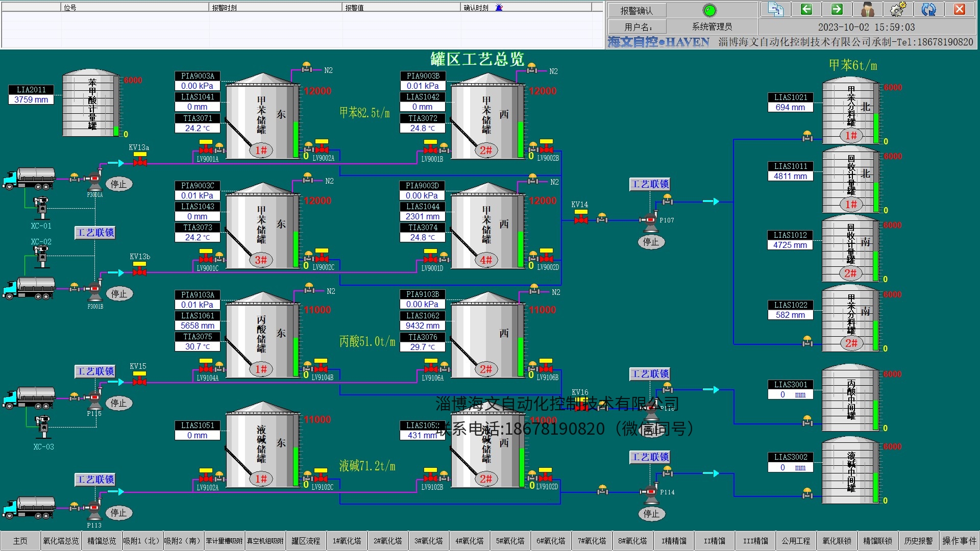The width and height of the screenshot is (980, 551).
Task: Open the 氧化联锁 tab
Action: tap(837, 541)
